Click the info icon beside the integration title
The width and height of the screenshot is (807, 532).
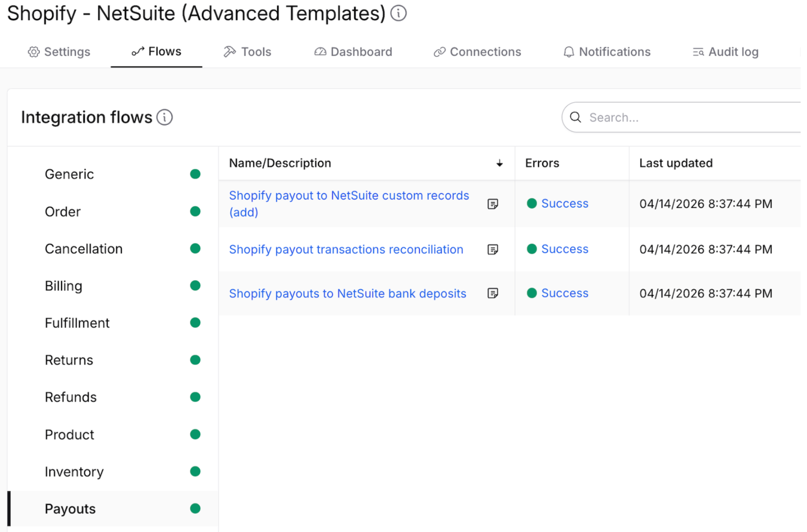(x=399, y=13)
